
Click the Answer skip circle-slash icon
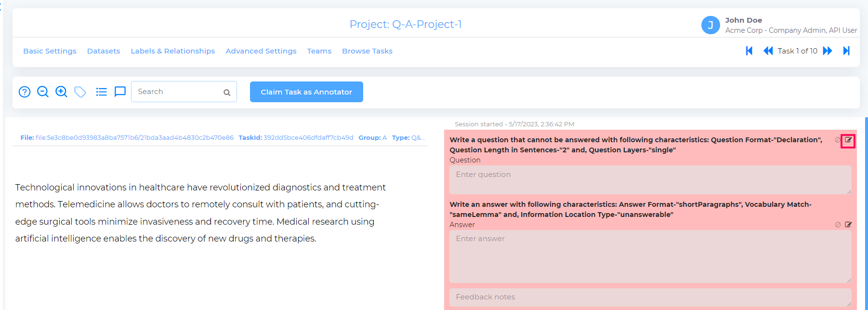pos(838,225)
